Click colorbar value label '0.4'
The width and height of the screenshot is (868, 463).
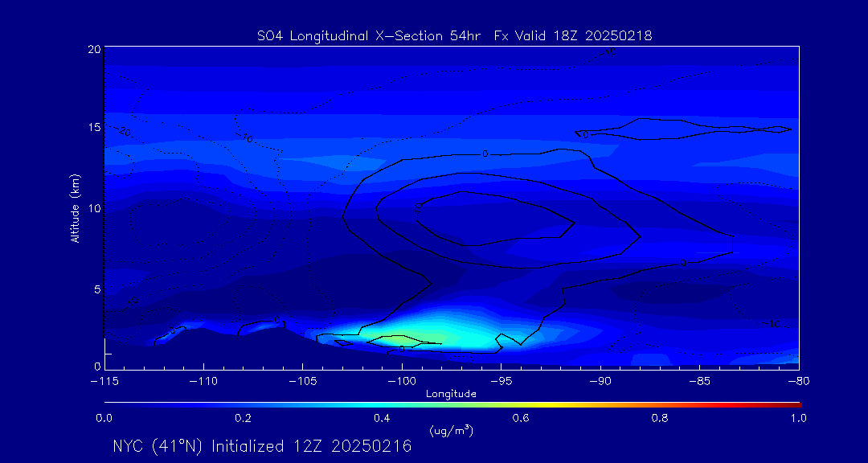click(x=383, y=419)
